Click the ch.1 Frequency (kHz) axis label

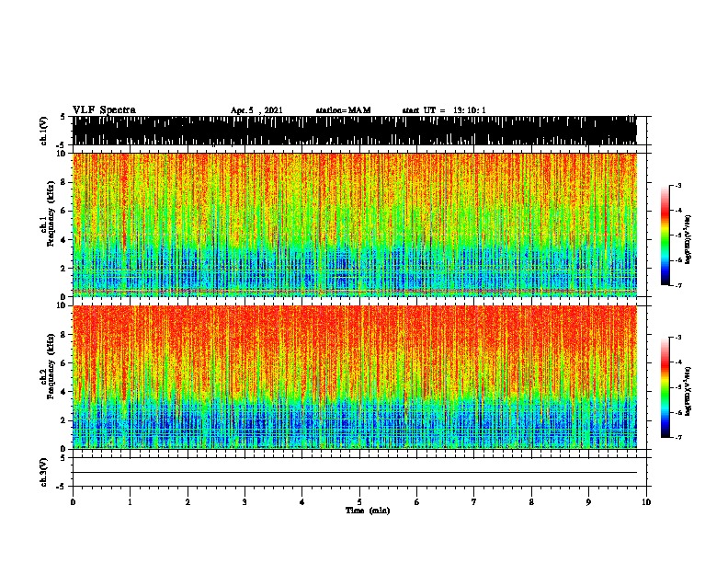point(51,214)
